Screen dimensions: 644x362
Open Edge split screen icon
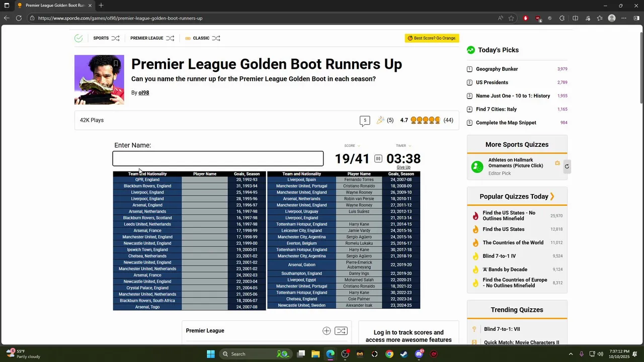click(576, 18)
